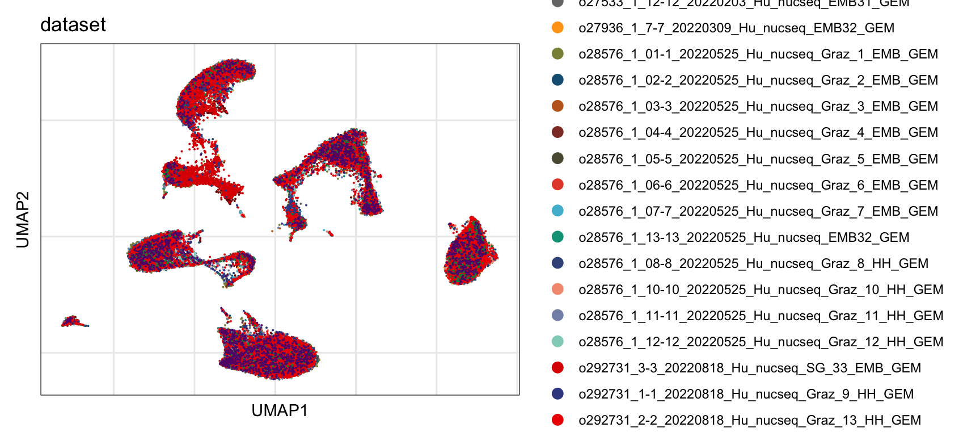The image size is (980, 436).
Task: Select the Graz_9_HH_GEM legend label
Action: tap(746, 394)
